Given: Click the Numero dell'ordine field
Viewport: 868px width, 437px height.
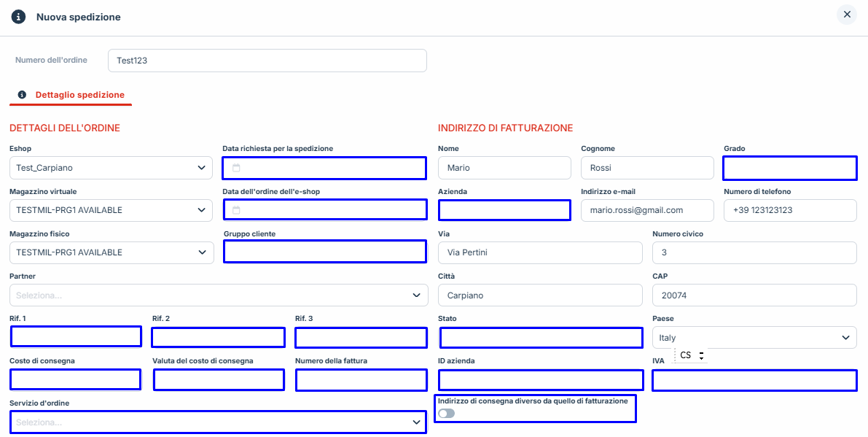Looking at the screenshot, I should 267,61.
